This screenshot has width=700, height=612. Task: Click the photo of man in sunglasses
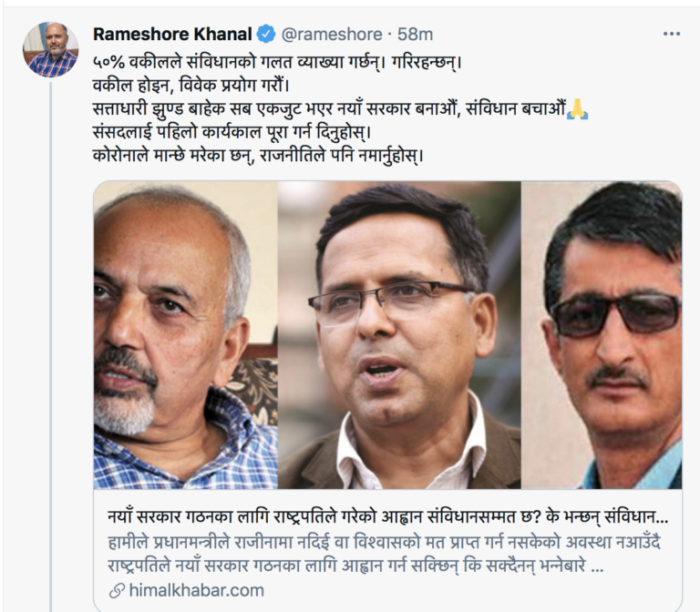point(602,335)
